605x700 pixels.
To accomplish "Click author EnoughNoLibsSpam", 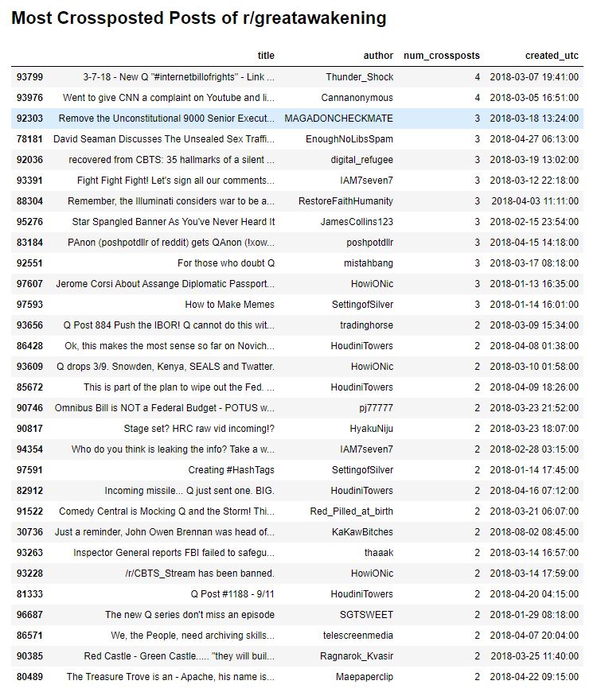I will (349, 139).
